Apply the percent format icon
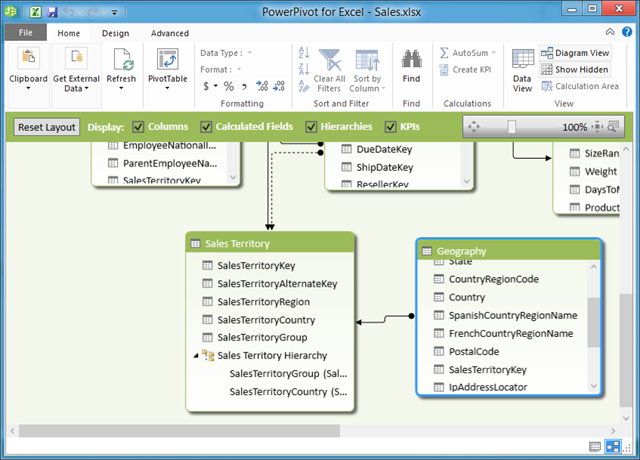 coord(229,86)
